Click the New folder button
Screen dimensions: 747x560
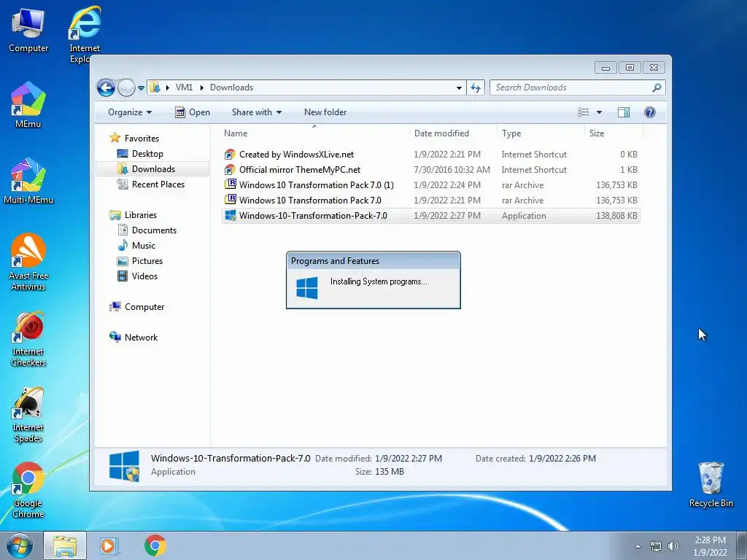(x=325, y=112)
